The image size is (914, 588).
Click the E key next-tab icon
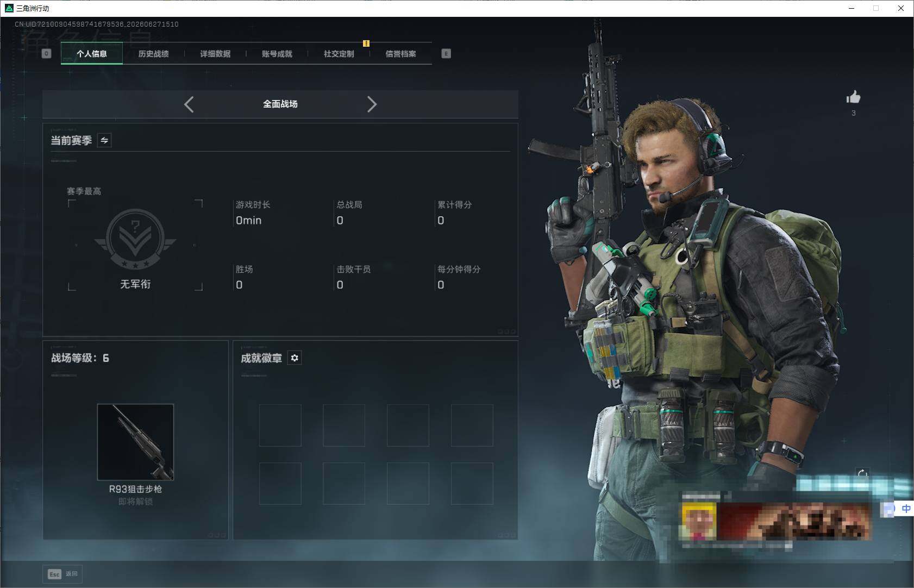click(x=446, y=53)
